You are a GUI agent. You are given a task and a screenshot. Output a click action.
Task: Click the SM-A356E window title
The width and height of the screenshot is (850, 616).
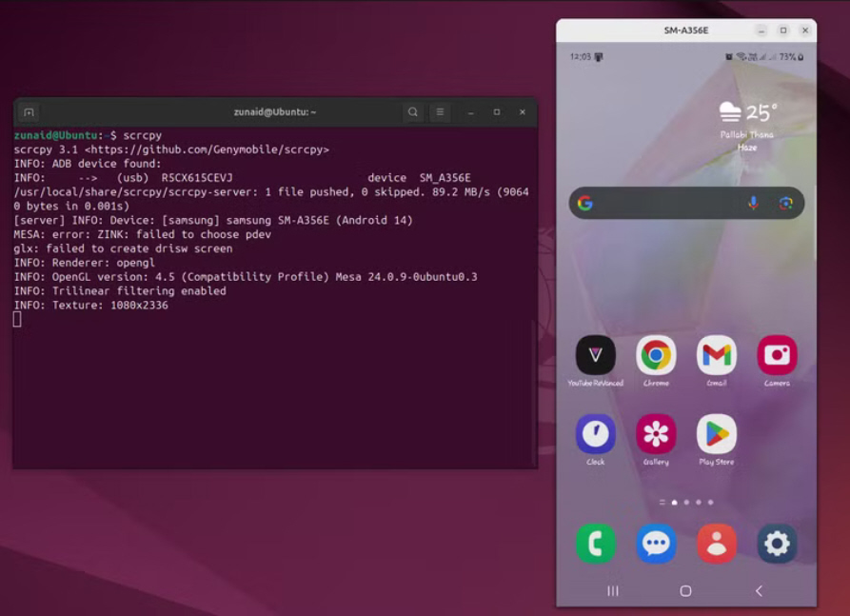click(x=686, y=30)
